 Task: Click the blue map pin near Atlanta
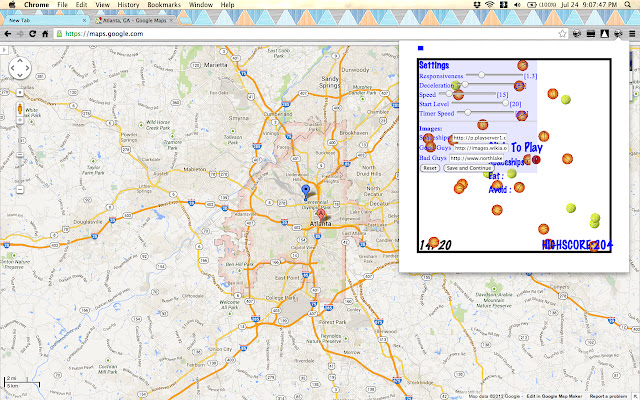coord(306,191)
